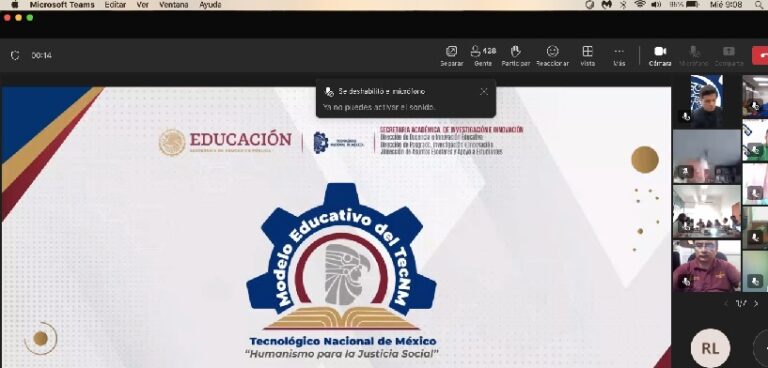Viewport: 768px width, 368px height.
Task: Raise hand with Participar button
Action: [x=516, y=56]
